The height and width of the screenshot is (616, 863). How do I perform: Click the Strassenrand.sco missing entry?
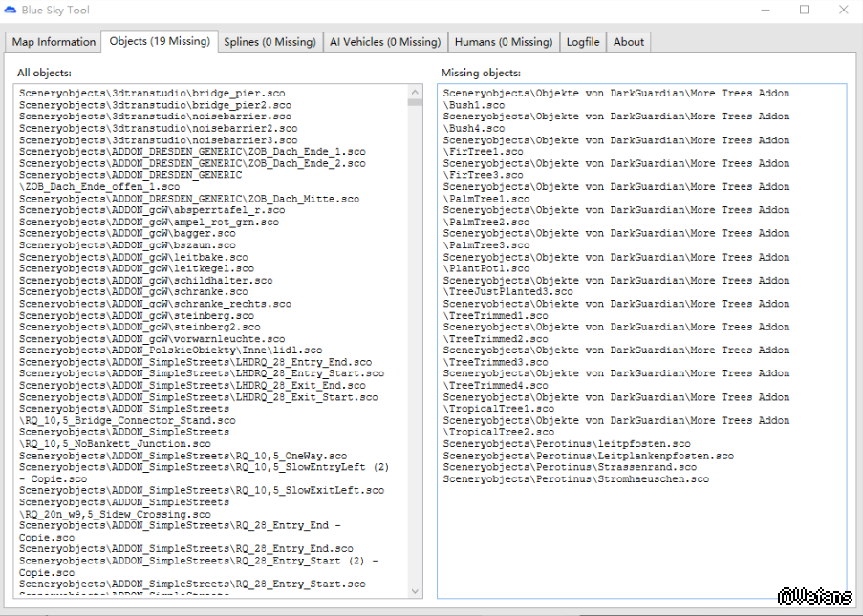click(570, 468)
